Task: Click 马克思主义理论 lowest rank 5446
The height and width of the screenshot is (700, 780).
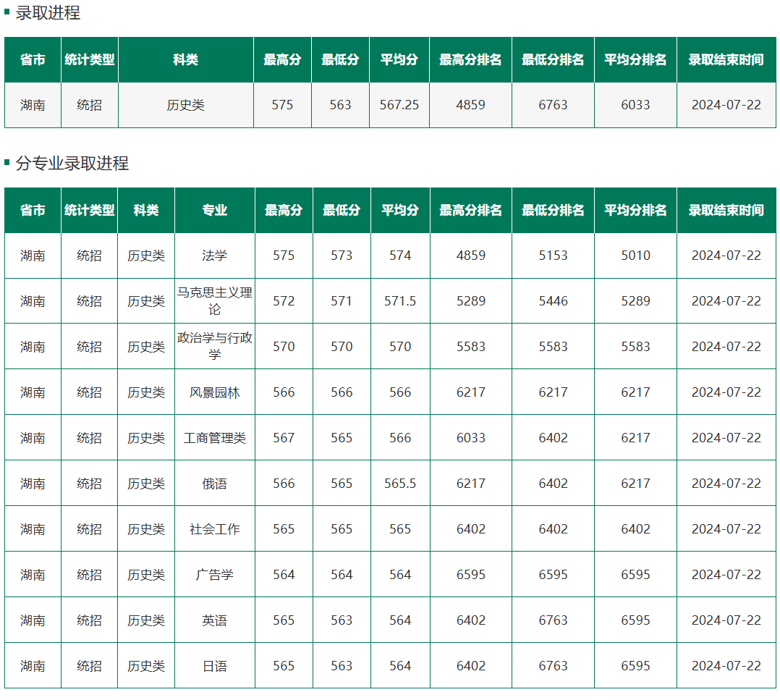Action: (553, 301)
